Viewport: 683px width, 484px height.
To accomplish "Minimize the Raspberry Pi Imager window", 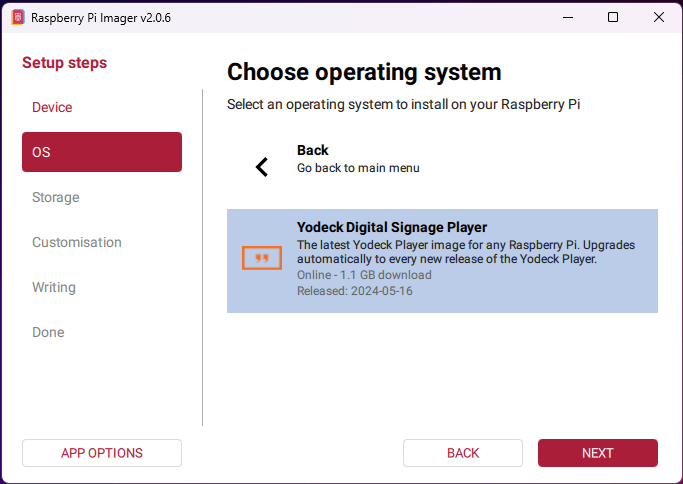I will pos(567,18).
